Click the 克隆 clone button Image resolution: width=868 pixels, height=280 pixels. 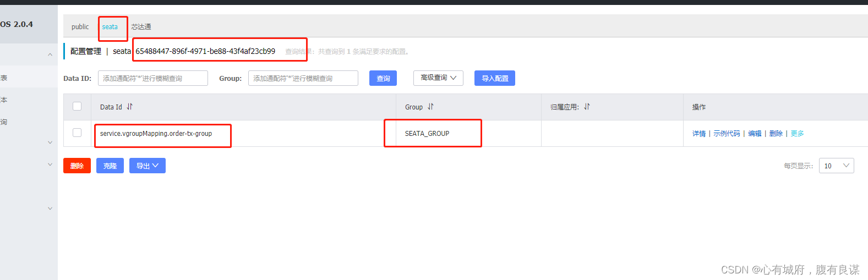(110, 166)
